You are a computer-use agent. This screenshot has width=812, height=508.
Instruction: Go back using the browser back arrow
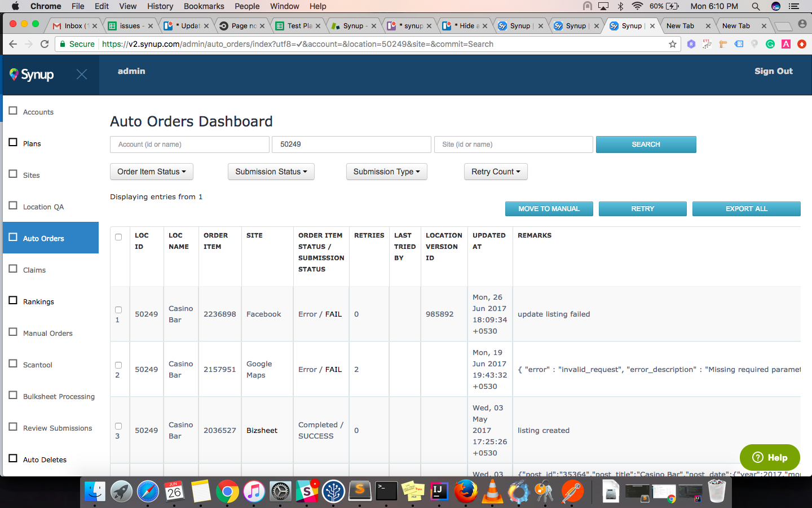click(x=13, y=44)
